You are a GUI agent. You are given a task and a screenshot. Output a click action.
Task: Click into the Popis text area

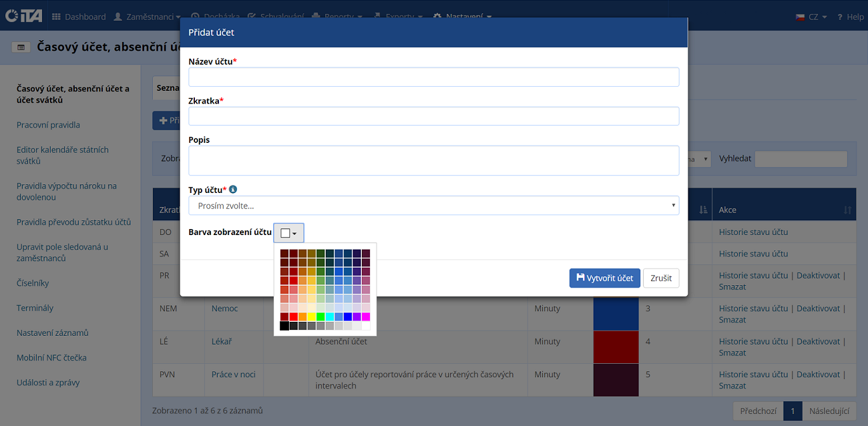[x=433, y=160]
